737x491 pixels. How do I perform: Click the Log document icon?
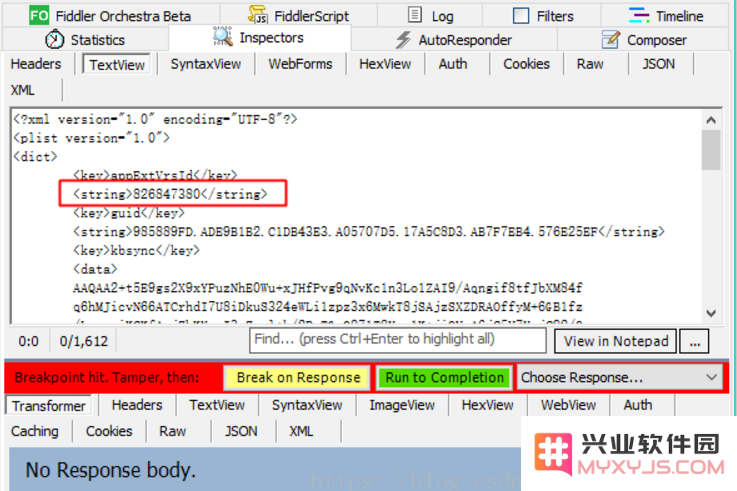[x=415, y=15]
